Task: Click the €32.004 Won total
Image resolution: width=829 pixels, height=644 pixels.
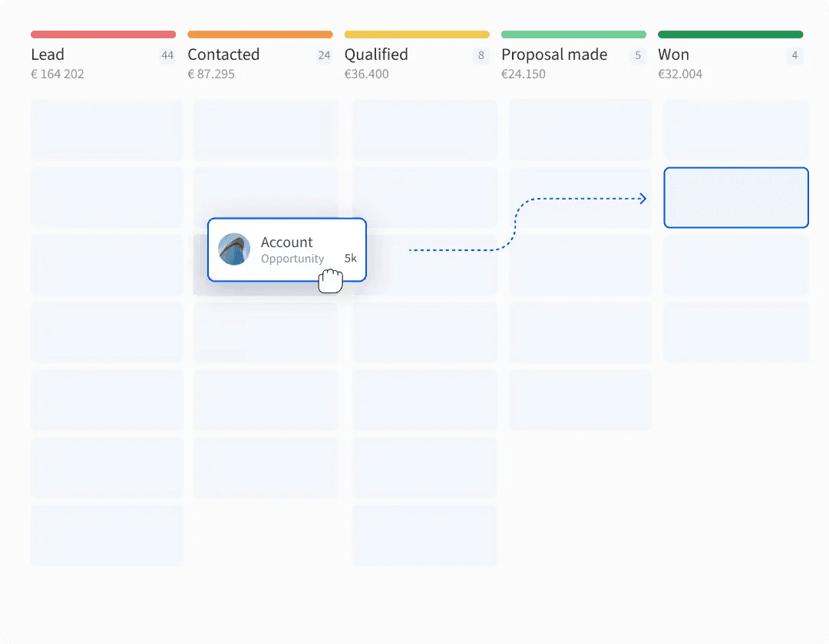Action: click(x=680, y=74)
